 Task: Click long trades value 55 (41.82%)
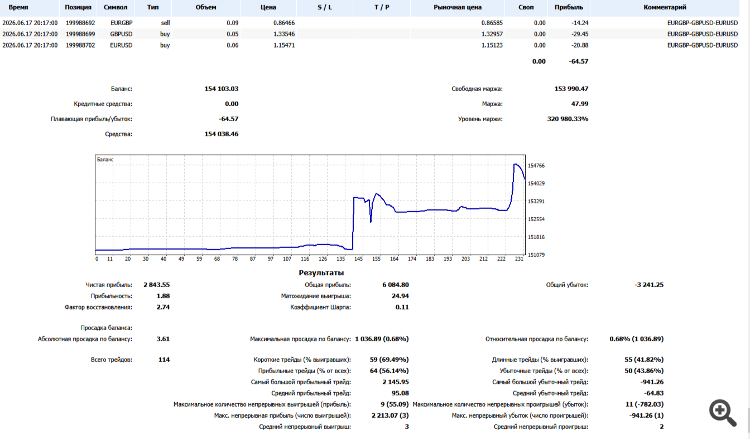coord(644,359)
